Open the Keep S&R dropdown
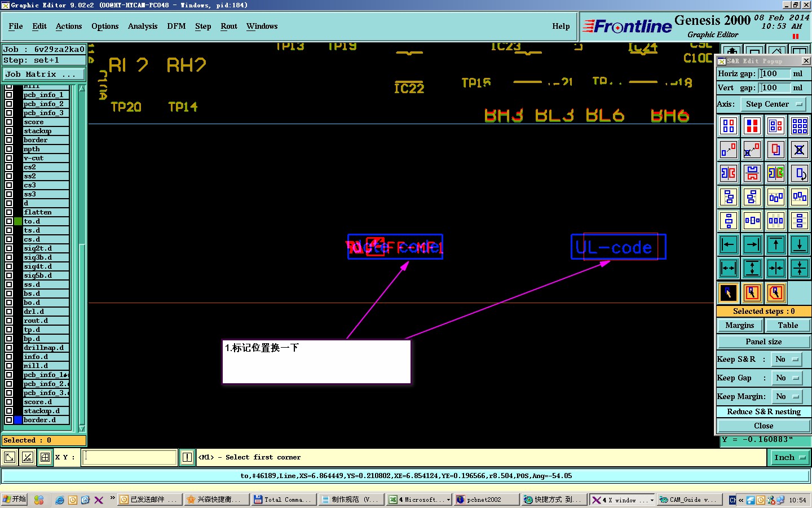 point(787,359)
